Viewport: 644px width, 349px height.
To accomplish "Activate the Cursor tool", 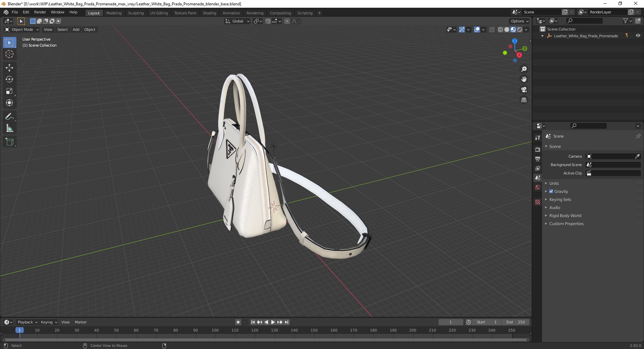I will click(9, 54).
